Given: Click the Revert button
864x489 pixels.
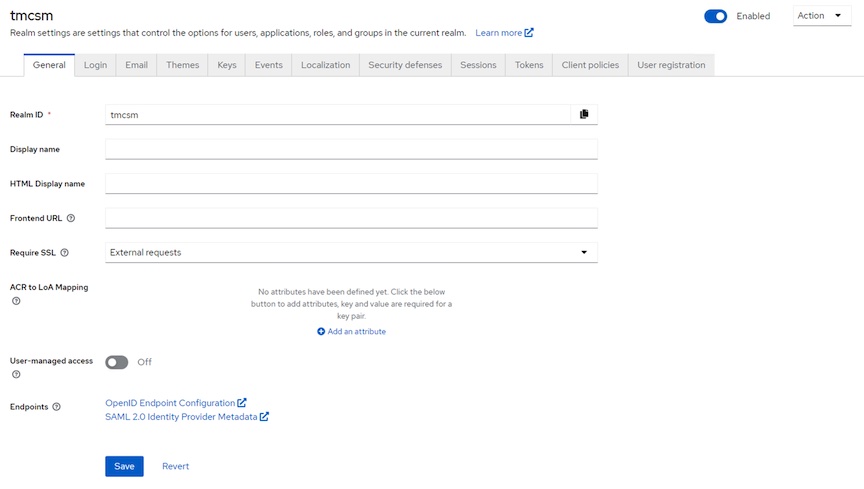Looking at the screenshot, I should 175,466.
